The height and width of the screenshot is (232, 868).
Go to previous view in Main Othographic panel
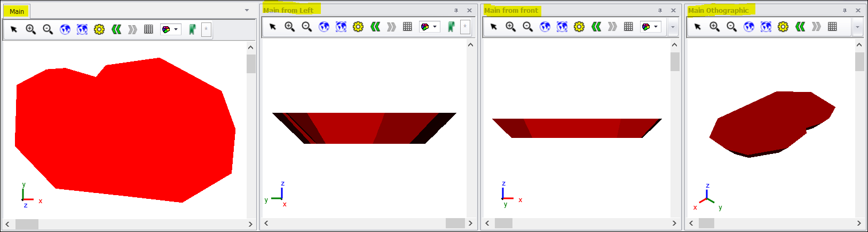click(800, 27)
